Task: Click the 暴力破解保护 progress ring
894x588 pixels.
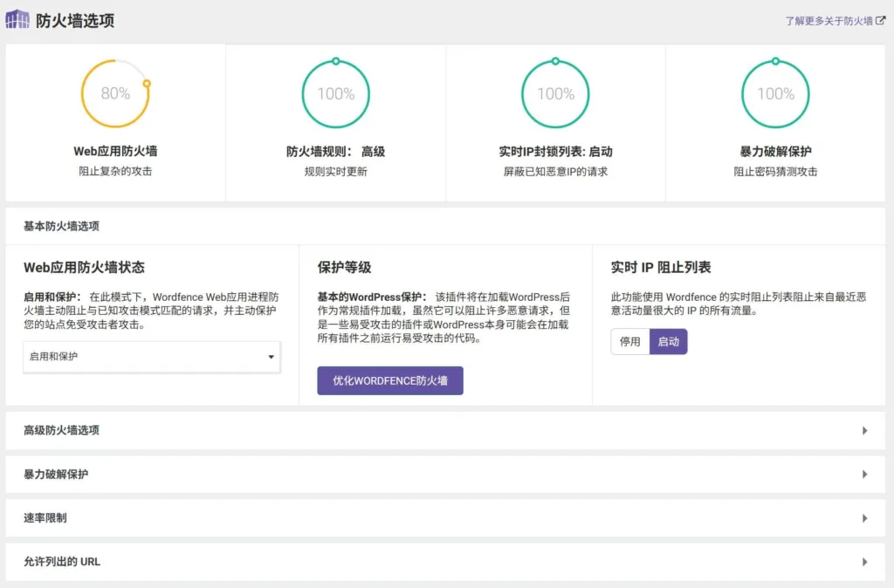Action: pos(775,93)
